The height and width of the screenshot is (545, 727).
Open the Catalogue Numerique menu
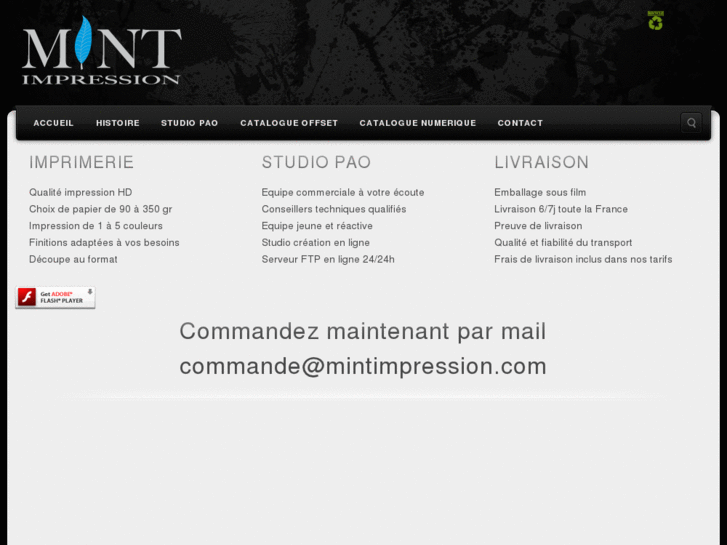[418, 123]
